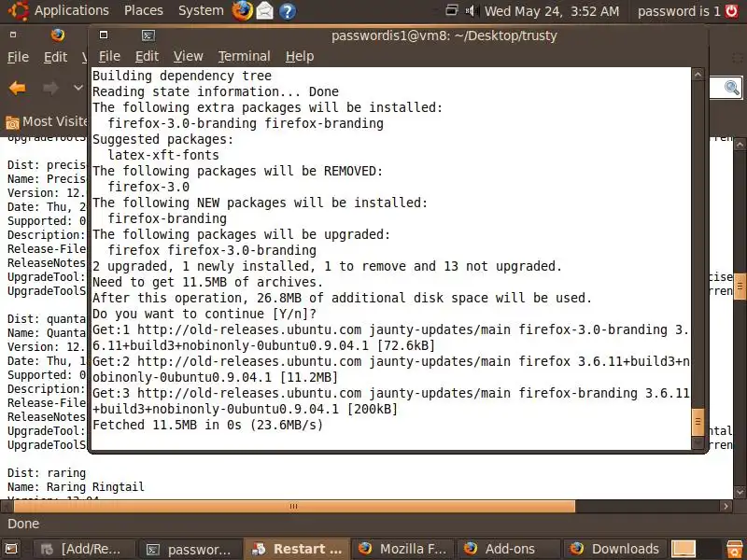Click Firefox page scrollbar down arrow
The width and height of the screenshot is (747, 560).
[x=740, y=492]
